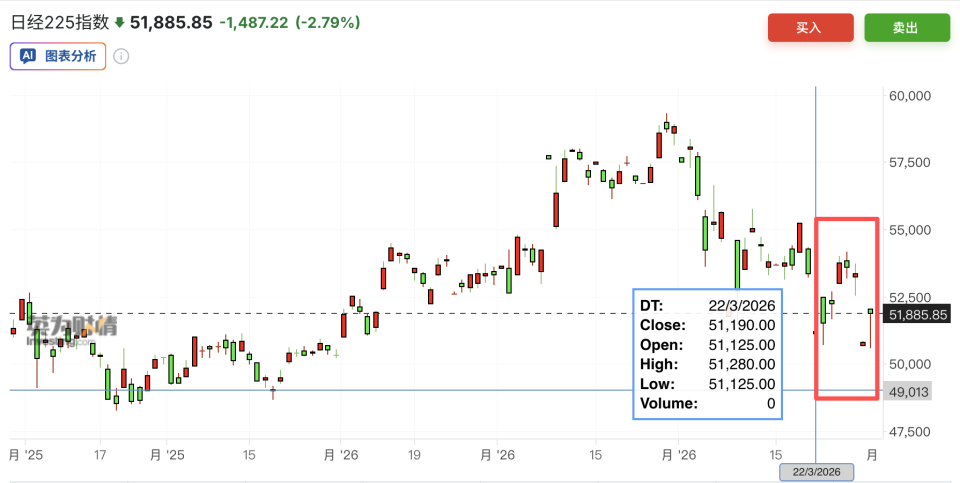Click the 日经225指数 index title
Viewport: 960px width, 483px height.
point(59,23)
